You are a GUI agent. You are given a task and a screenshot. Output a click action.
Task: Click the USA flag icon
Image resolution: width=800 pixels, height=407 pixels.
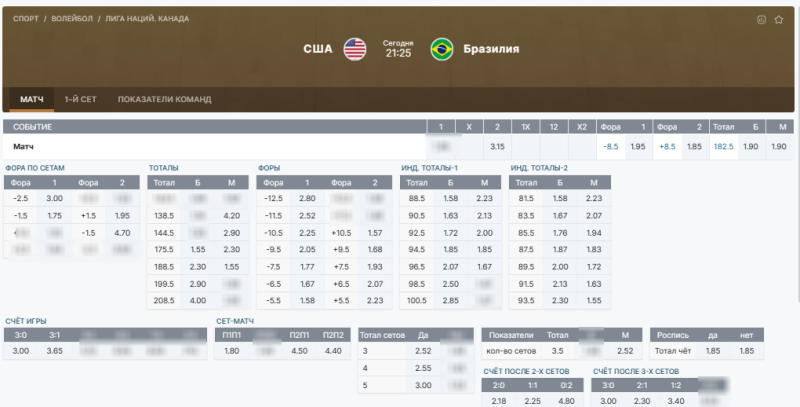click(355, 49)
